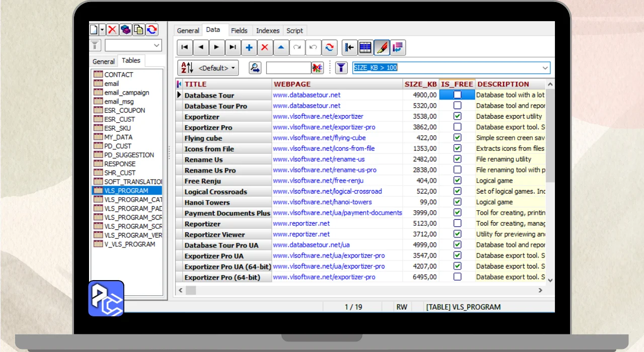Viewport: 644px width, 352px height.
Task: Open the www.reportizer.net link for Reportizer Viewer
Action: click(x=301, y=234)
